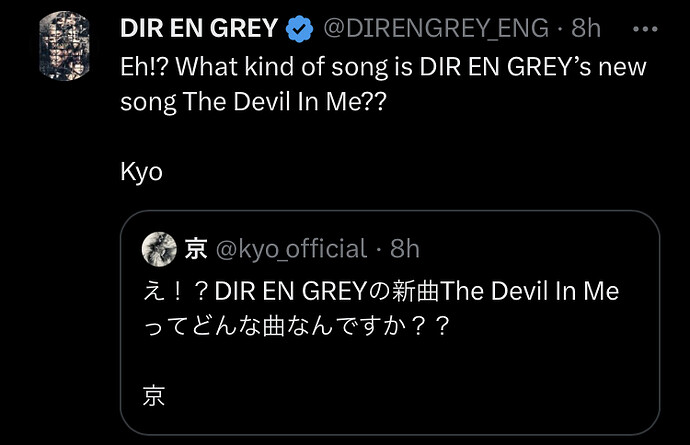The image size is (690, 445).
Task: Click the Japanese text starting with え！？
Action: (x=381, y=291)
